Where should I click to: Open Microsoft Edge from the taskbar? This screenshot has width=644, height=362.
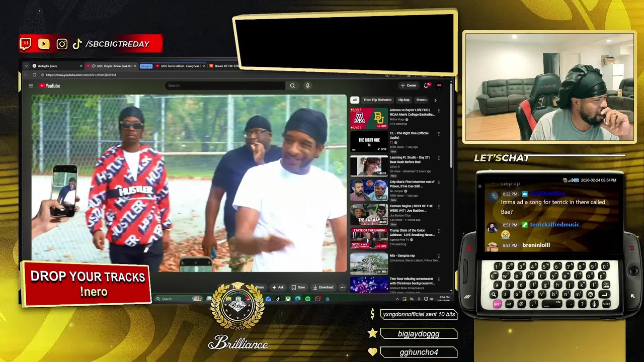pyautogui.click(x=298, y=299)
